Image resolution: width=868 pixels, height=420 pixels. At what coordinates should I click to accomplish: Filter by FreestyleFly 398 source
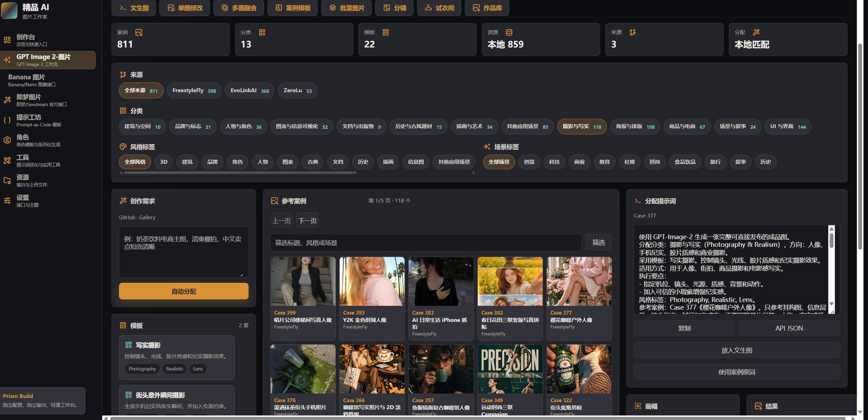click(x=194, y=90)
